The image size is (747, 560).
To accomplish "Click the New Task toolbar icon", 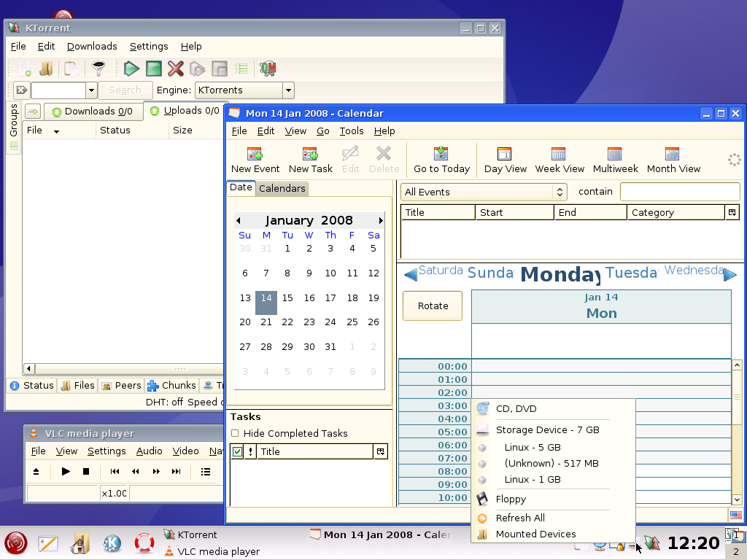I will 310,159.
